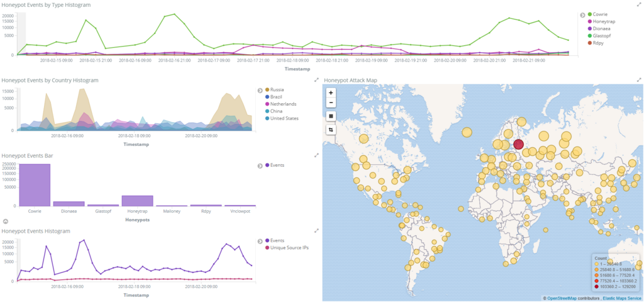
Task: Open the Elastic Maps Service link
Action: pos(622,298)
